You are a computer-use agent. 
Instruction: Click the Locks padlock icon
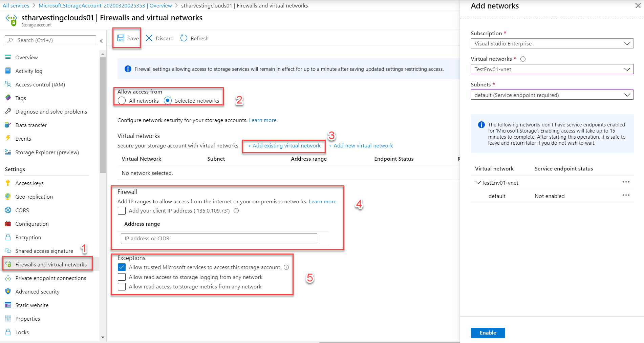pos(8,332)
